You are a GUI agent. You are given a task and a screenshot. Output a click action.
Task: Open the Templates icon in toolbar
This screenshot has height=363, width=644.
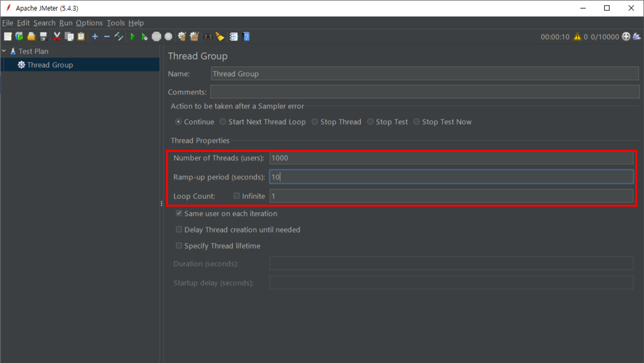(x=19, y=36)
